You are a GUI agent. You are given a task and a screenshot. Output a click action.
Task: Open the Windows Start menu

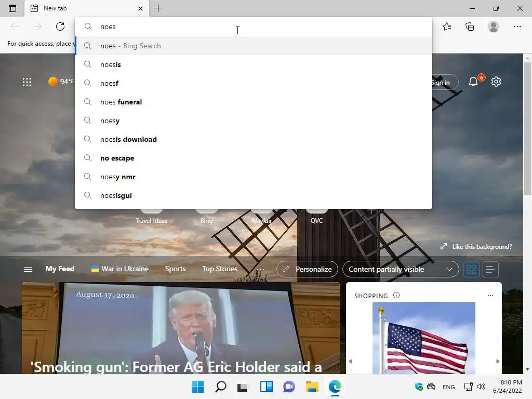point(197,387)
